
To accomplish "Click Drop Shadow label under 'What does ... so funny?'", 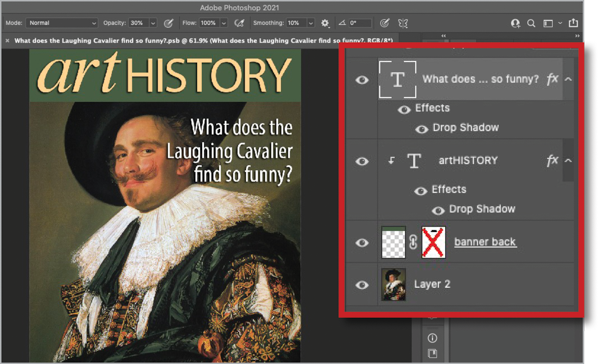I will click(x=466, y=127).
